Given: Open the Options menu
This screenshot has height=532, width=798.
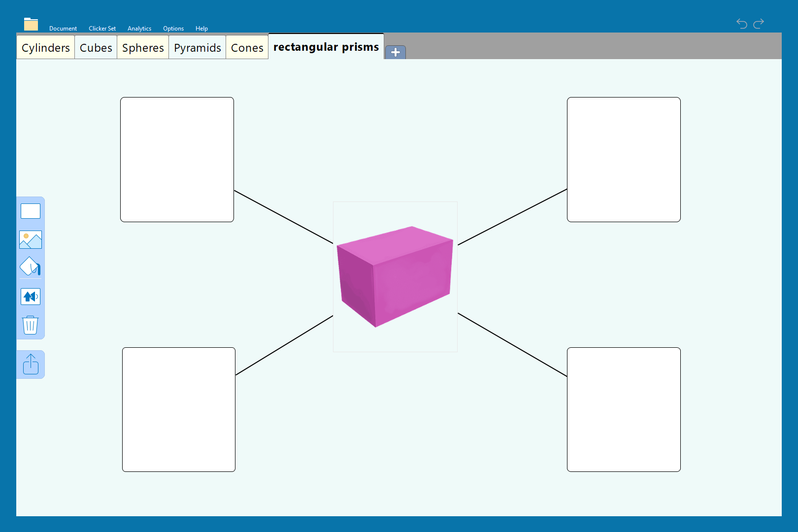Looking at the screenshot, I should pyautogui.click(x=173, y=29).
